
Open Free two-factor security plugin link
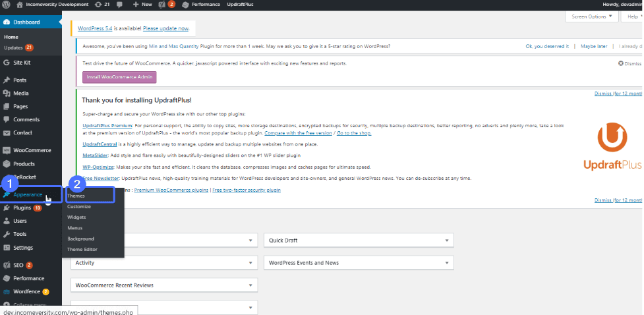[x=247, y=190]
